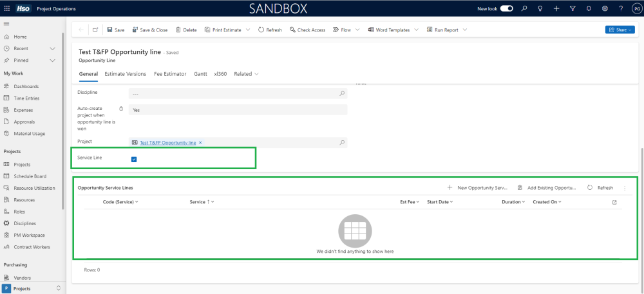Switch to the xl360 tab
Viewport: 644px width, 294px height.
click(x=220, y=74)
